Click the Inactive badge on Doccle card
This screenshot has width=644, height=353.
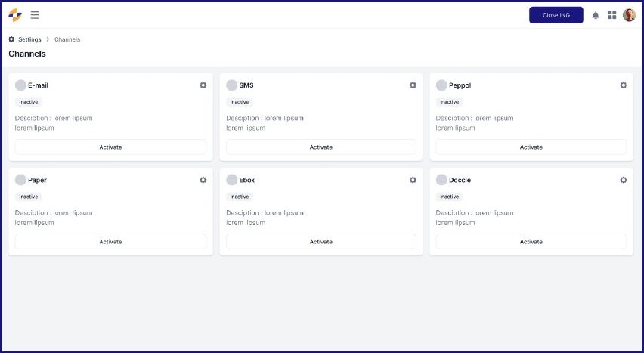pyautogui.click(x=449, y=197)
